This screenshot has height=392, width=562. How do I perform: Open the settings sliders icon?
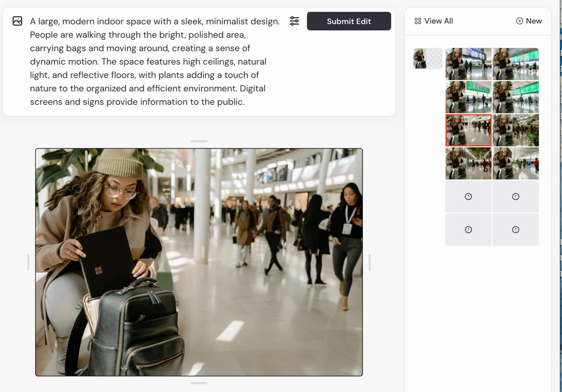pyautogui.click(x=294, y=21)
